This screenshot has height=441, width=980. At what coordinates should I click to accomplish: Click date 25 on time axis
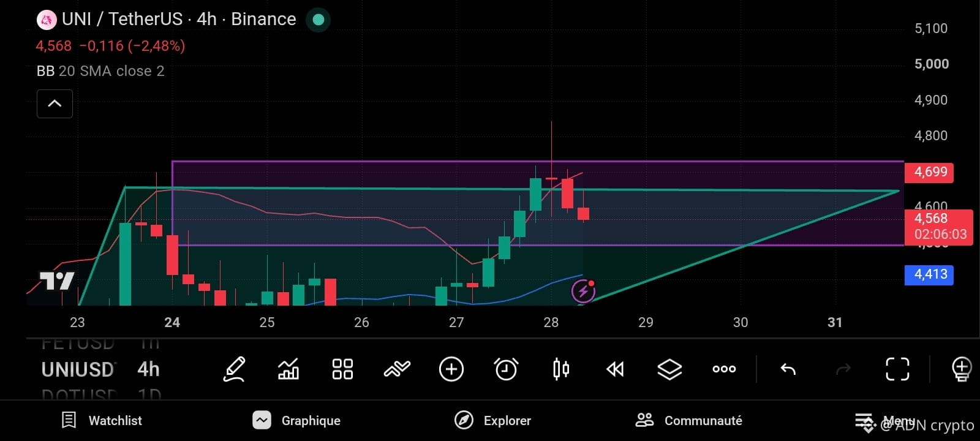[267, 323]
